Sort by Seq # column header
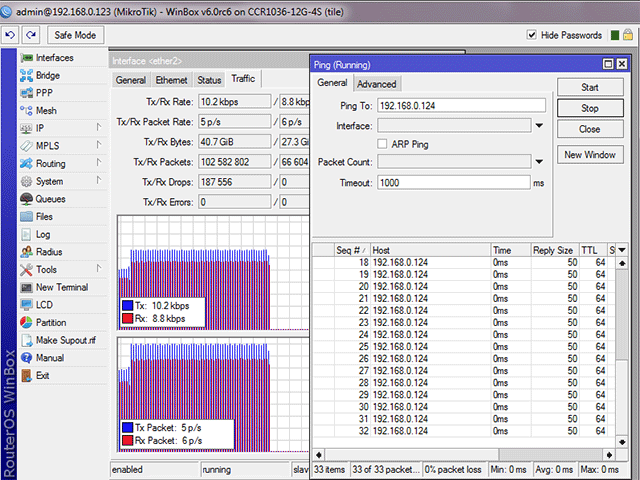640x480 pixels. [352, 250]
